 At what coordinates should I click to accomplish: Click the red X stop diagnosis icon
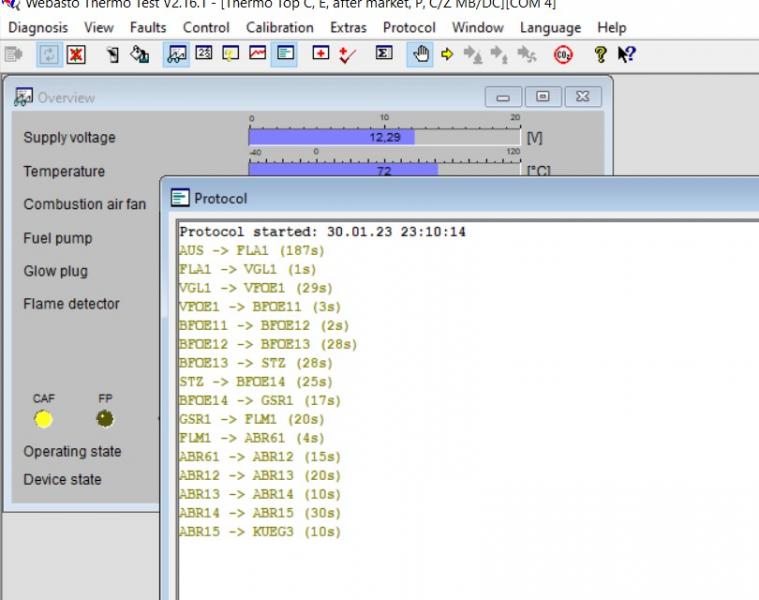[x=76, y=54]
